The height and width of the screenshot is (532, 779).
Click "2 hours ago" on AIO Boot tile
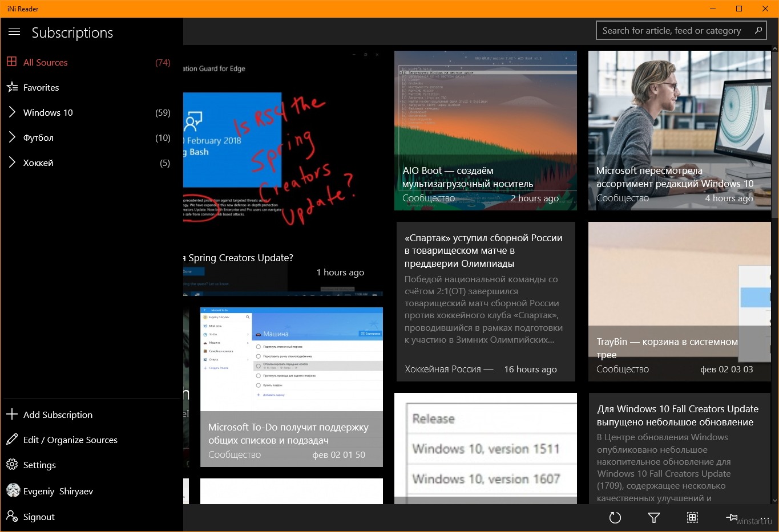pos(535,198)
